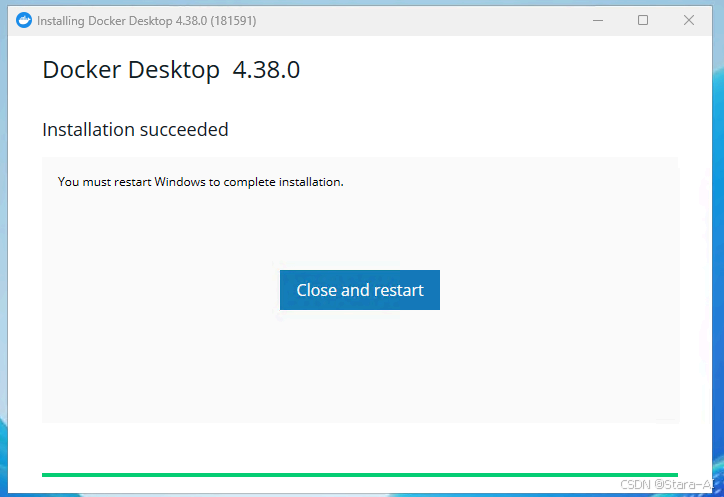The width and height of the screenshot is (724, 497).
Task: Click the Docker whale icon in title bar
Action: pyautogui.click(x=24, y=20)
